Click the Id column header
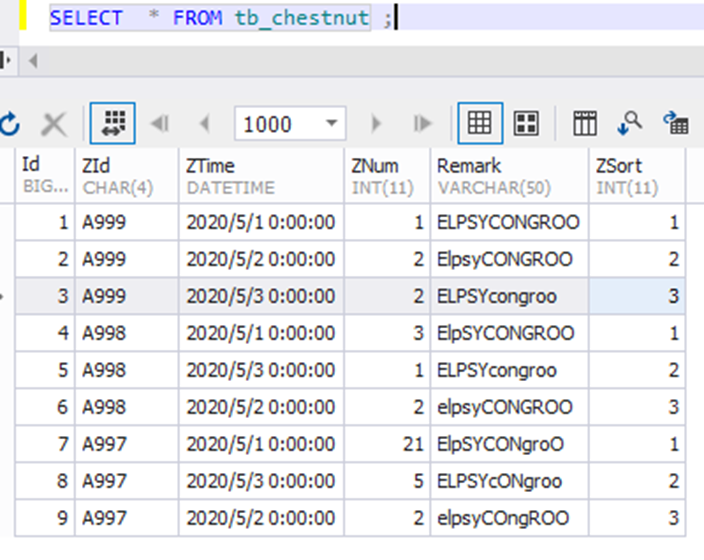Viewport: 704px width, 560px height. click(45, 176)
